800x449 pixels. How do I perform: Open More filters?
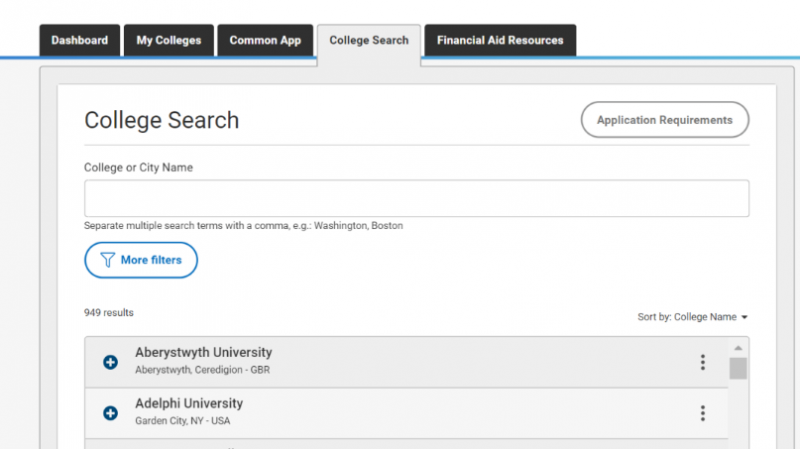point(141,260)
